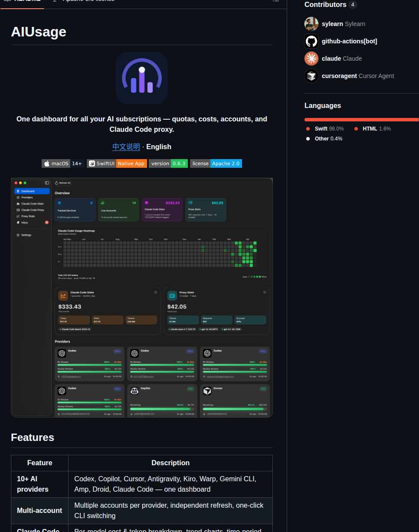Select HTML 1.6% in Languages
This screenshot has width=419, height=532.
coord(376,129)
